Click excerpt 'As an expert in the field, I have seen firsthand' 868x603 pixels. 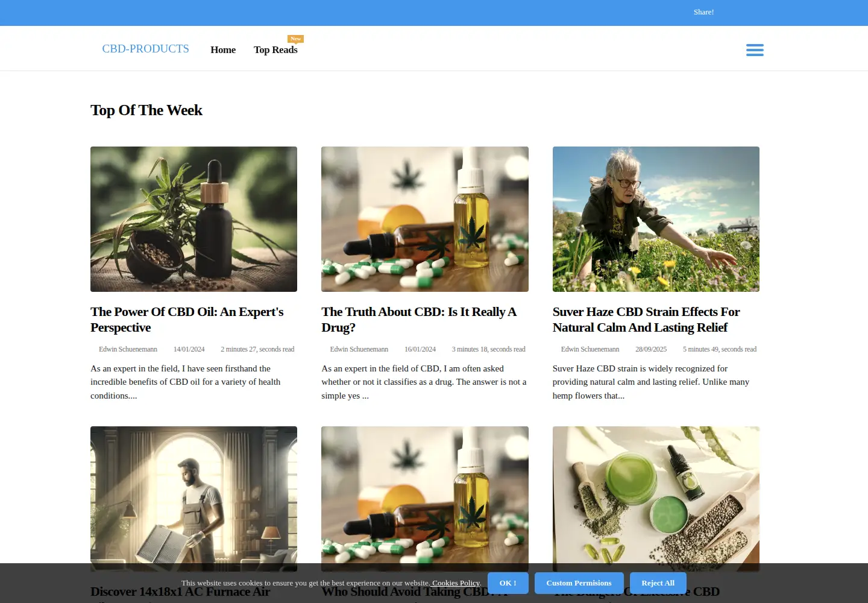186,382
